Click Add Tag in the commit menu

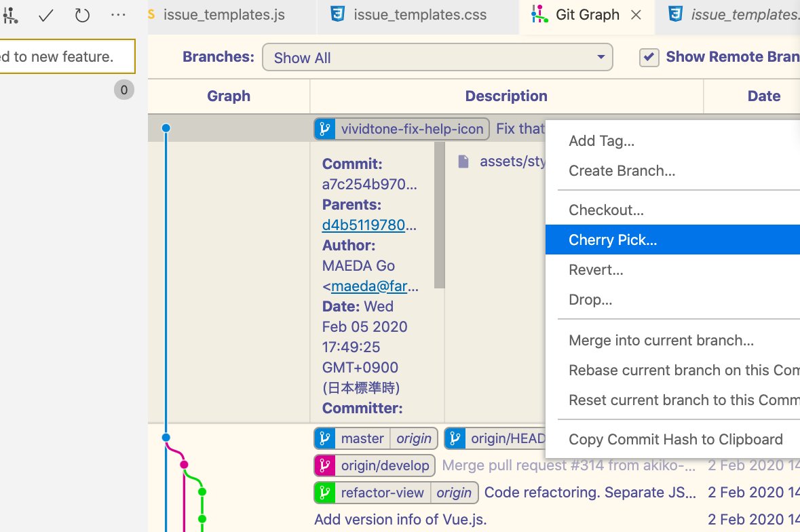coord(601,140)
